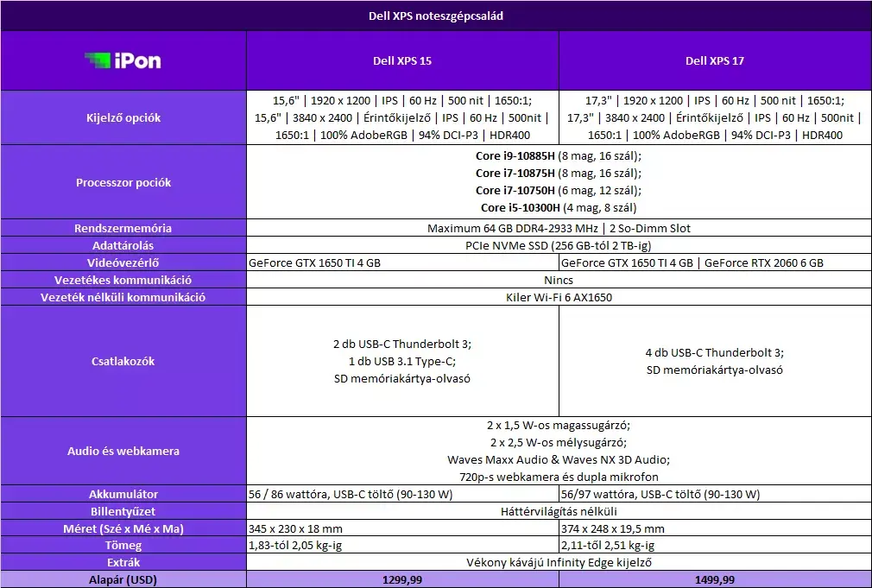Click the "Adattárolás" row label

tap(123, 245)
